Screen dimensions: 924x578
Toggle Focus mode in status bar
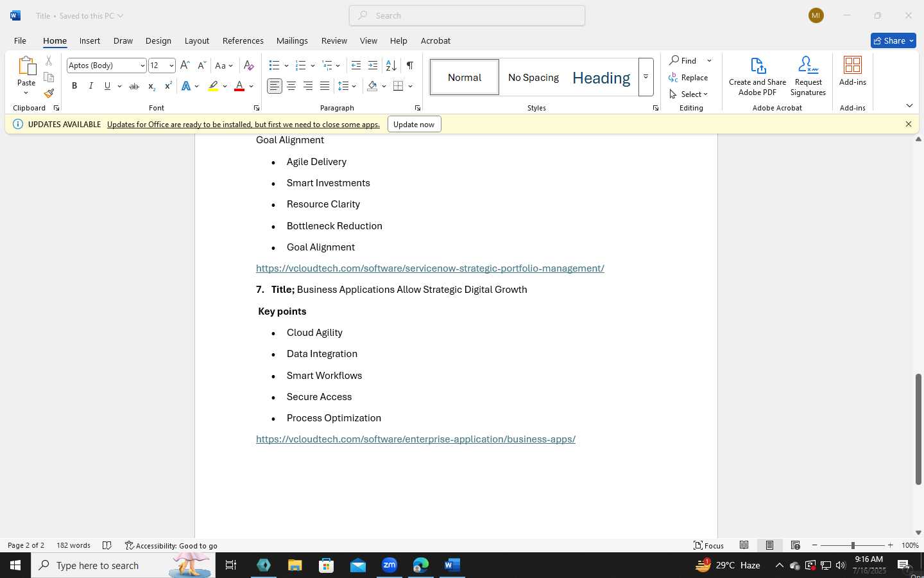coord(709,545)
